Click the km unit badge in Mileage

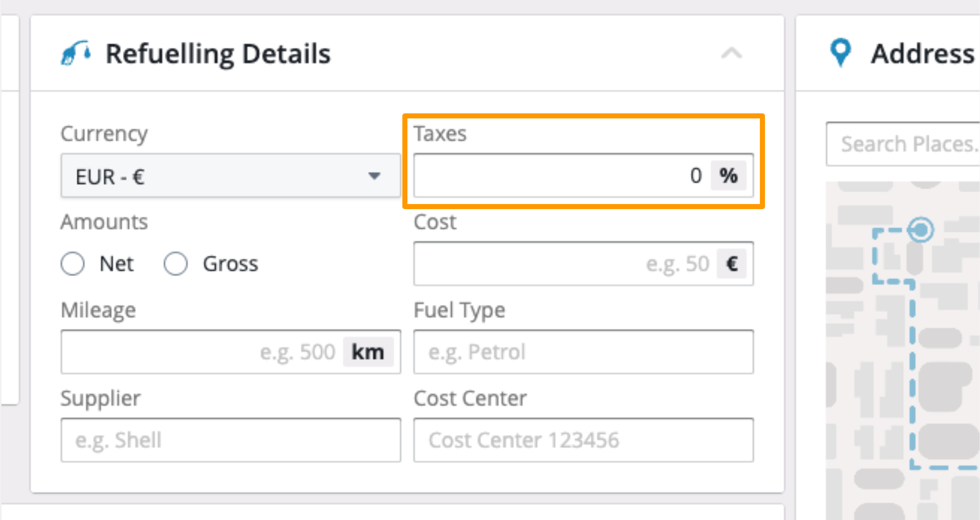point(368,352)
